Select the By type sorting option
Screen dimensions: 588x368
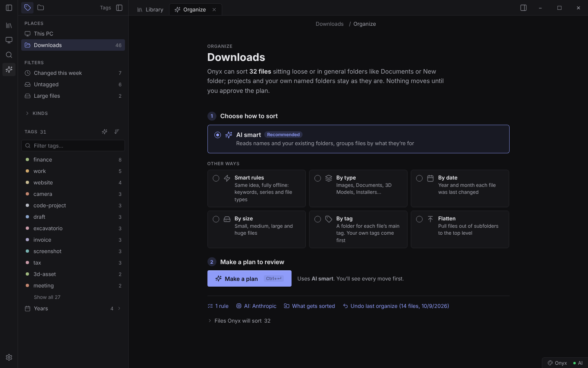[x=358, y=188]
